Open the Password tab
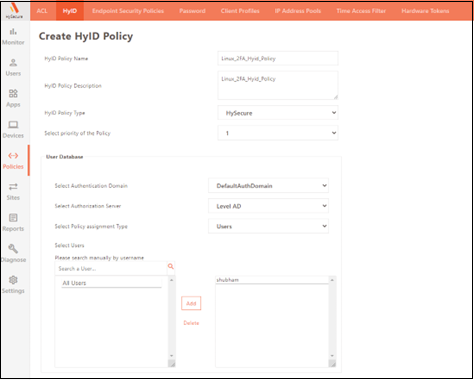The height and width of the screenshot is (380, 474). point(192,11)
